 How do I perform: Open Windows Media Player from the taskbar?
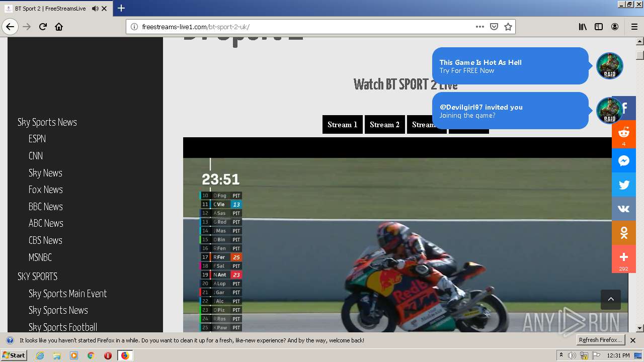click(74, 355)
